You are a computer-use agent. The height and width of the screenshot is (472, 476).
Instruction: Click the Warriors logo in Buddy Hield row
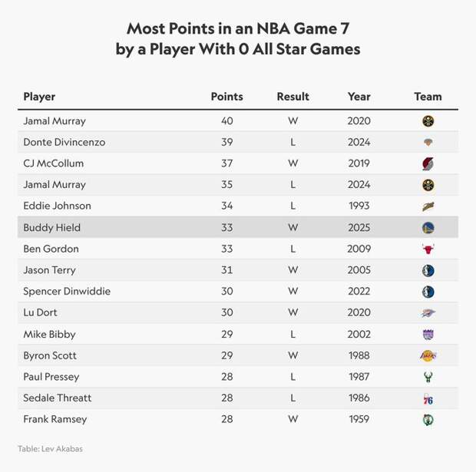(428, 228)
